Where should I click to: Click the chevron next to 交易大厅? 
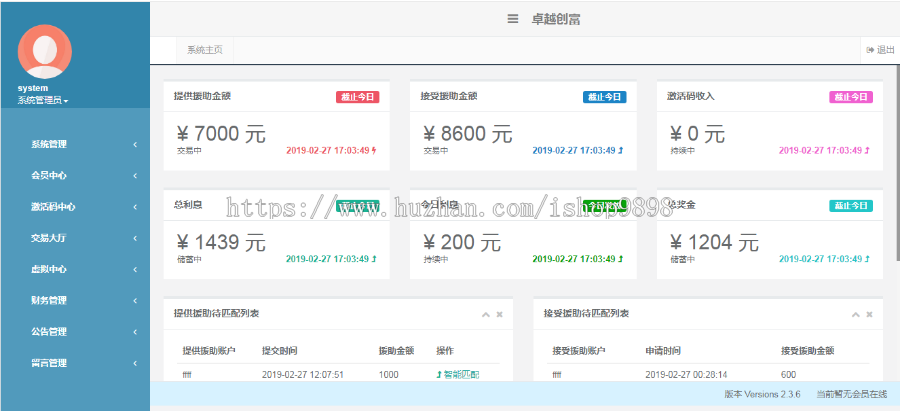click(135, 238)
